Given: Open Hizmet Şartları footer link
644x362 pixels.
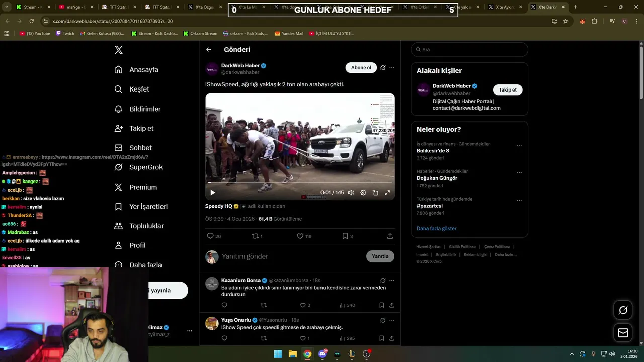Looking at the screenshot, I should pyautogui.click(x=429, y=247).
